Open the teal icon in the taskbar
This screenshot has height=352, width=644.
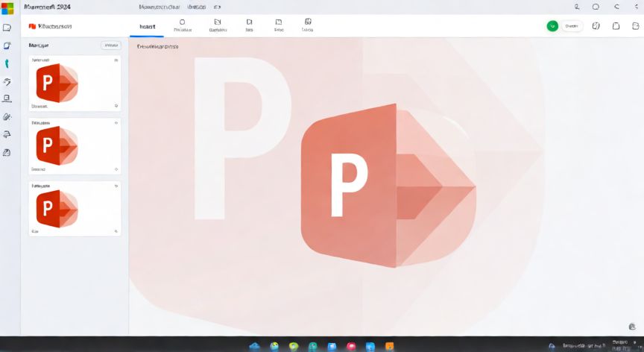[312, 346]
